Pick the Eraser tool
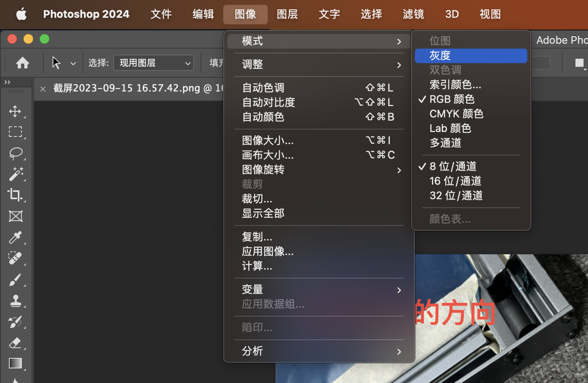 [15, 343]
